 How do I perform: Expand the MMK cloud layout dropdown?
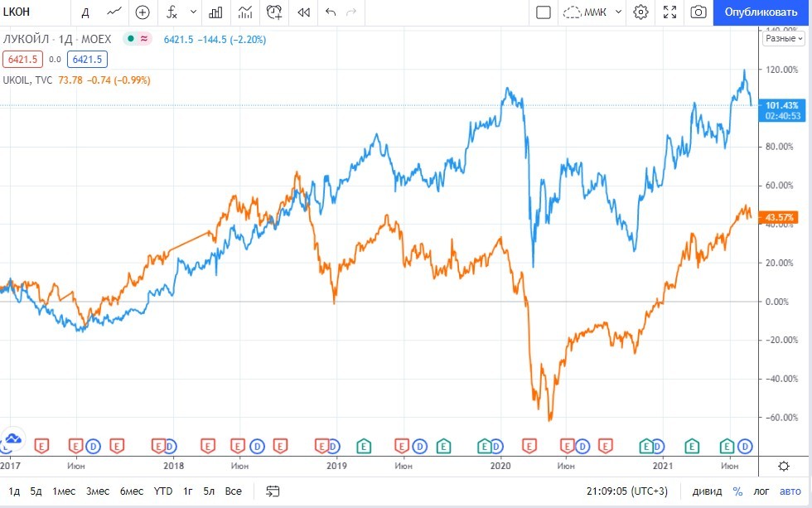click(618, 12)
